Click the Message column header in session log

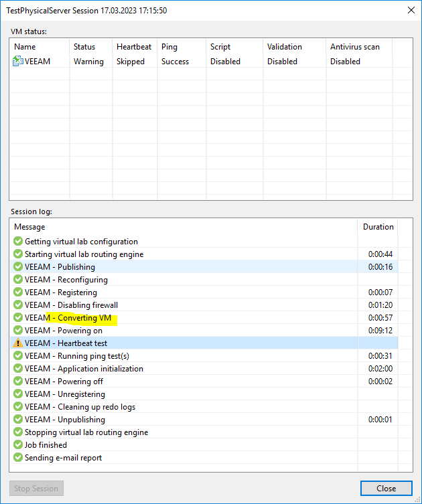pos(184,227)
